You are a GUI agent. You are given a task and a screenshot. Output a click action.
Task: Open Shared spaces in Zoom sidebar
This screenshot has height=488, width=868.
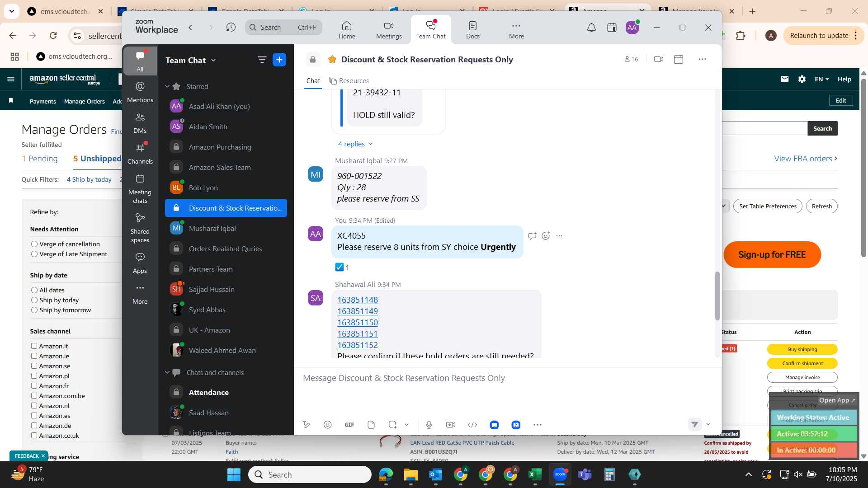140,228
